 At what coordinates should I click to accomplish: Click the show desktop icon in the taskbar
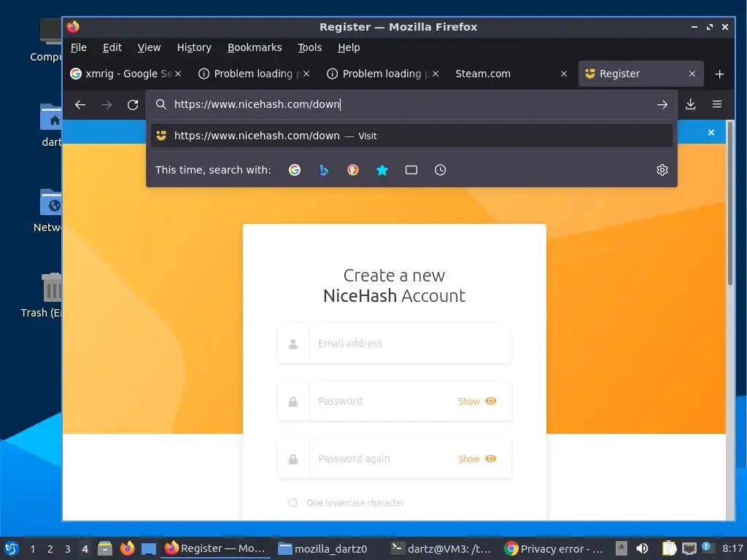click(149, 549)
